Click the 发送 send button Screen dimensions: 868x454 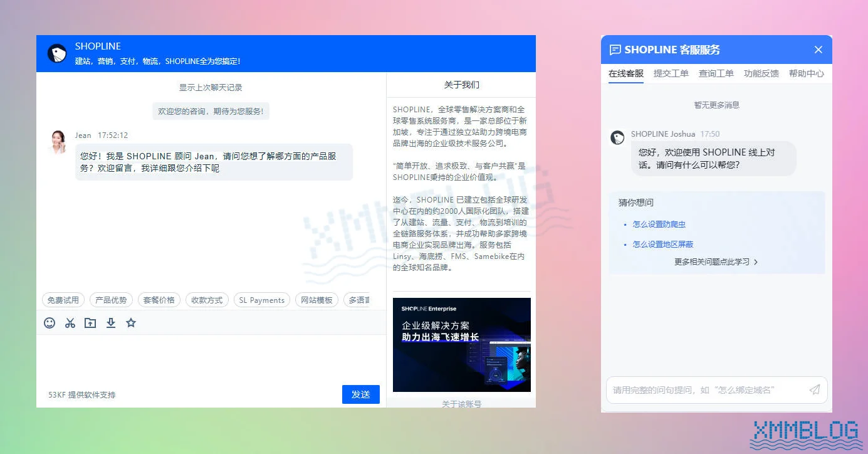(361, 394)
